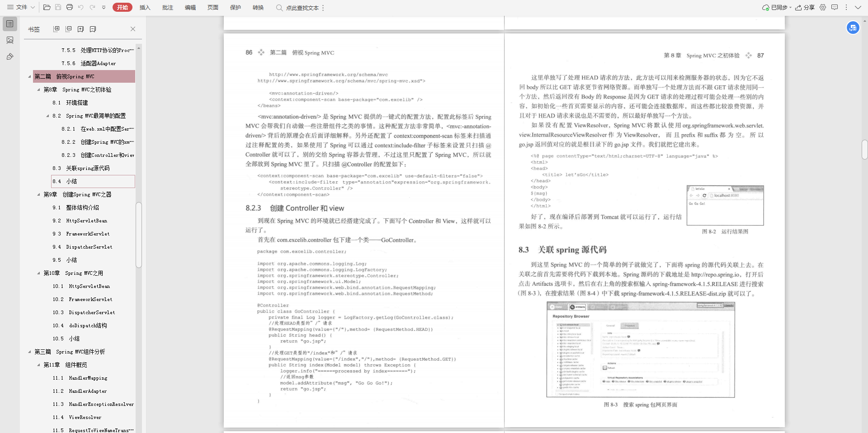Collapse the ribbon with the top-right chevron
This screenshot has width=868, height=433.
click(x=858, y=7)
